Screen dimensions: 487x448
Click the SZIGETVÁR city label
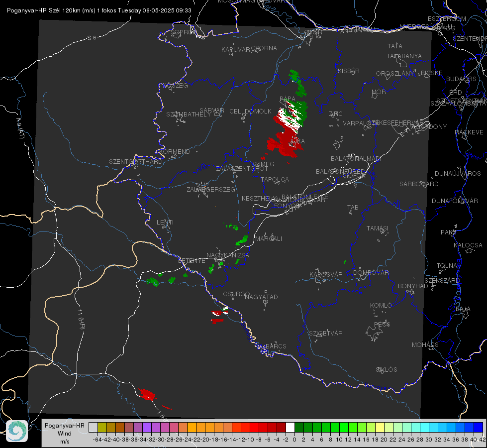[326, 334]
